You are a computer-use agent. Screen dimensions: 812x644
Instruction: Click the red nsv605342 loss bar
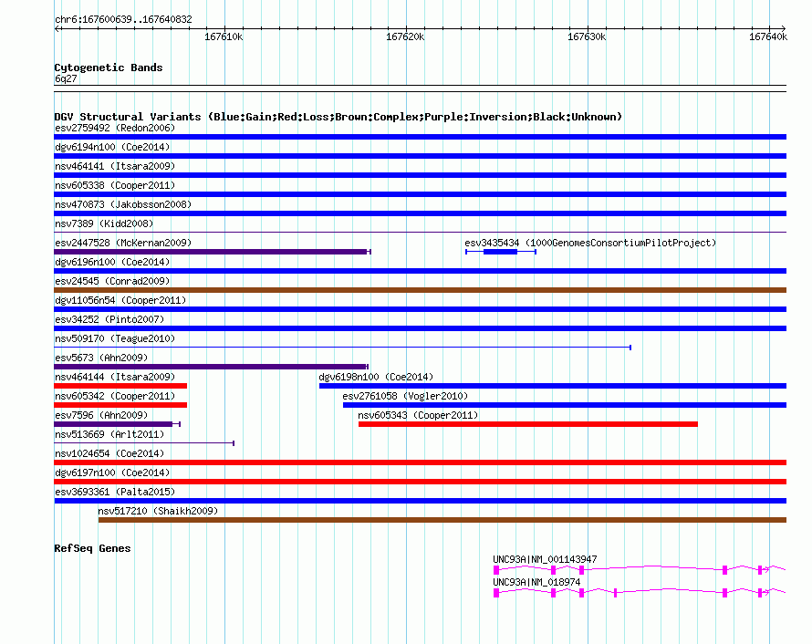[120, 405]
